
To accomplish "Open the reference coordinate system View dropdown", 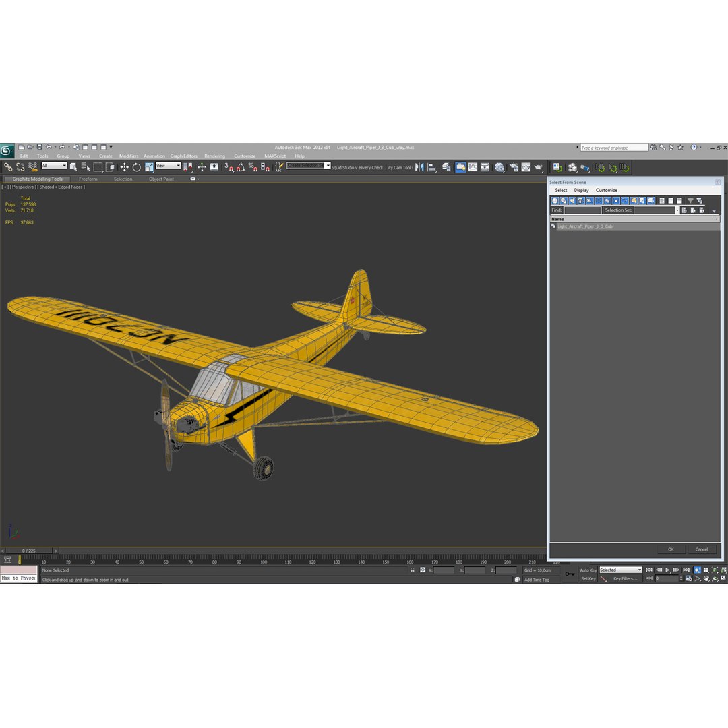I will (x=168, y=166).
